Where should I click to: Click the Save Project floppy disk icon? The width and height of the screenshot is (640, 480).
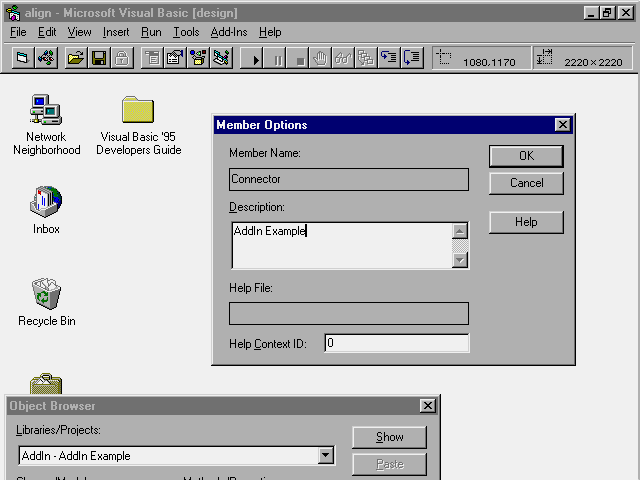click(x=99, y=58)
